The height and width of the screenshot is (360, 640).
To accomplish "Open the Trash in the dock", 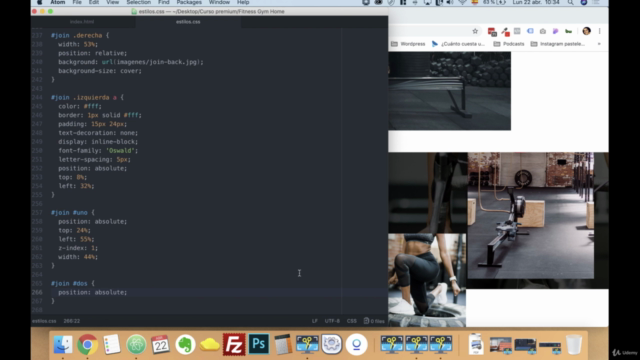I will tap(574, 345).
